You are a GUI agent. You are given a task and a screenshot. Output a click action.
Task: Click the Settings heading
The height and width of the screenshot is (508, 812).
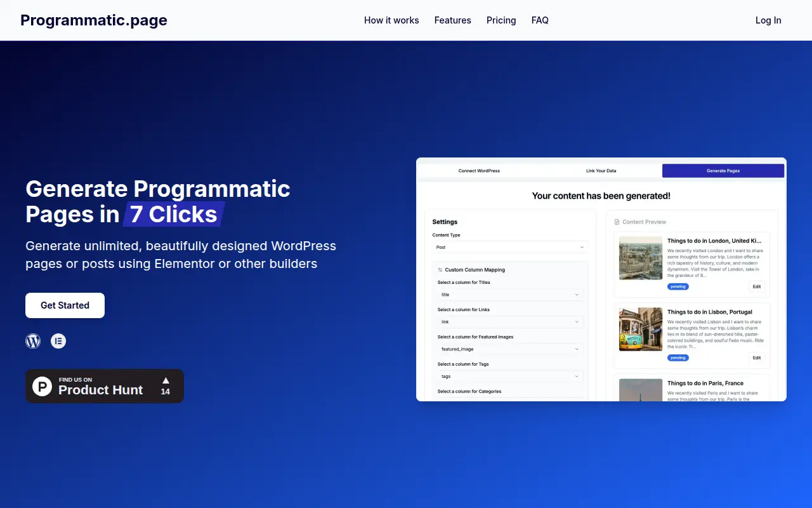[x=445, y=222]
